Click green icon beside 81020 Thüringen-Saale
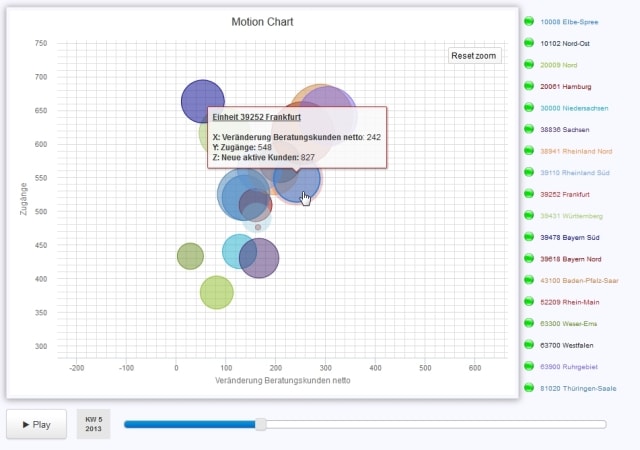 tap(529, 387)
